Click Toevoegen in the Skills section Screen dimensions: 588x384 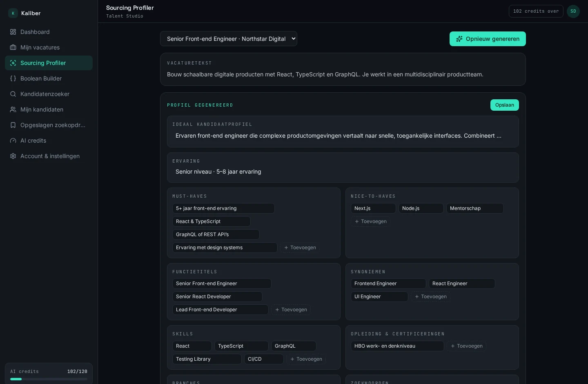pyautogui.click(x=306, y=359)
